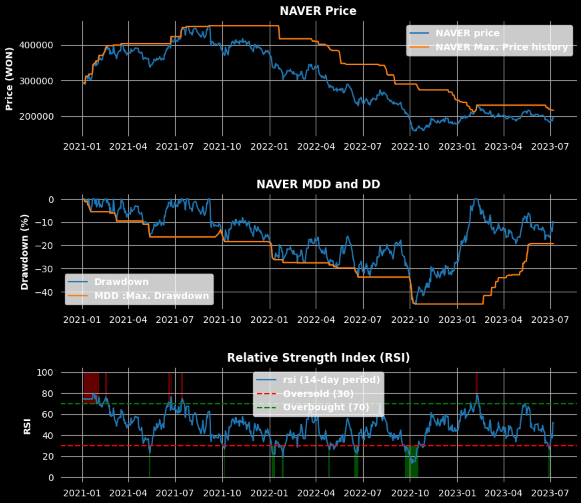This screenshot has width=581, height=503.
Task: Click the Price (WON) axis label
Action: [x=9, y=79]
